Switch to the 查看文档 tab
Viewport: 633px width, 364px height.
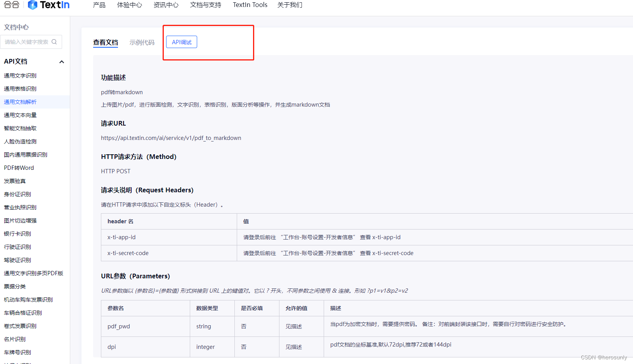click(x=106, y=42)
